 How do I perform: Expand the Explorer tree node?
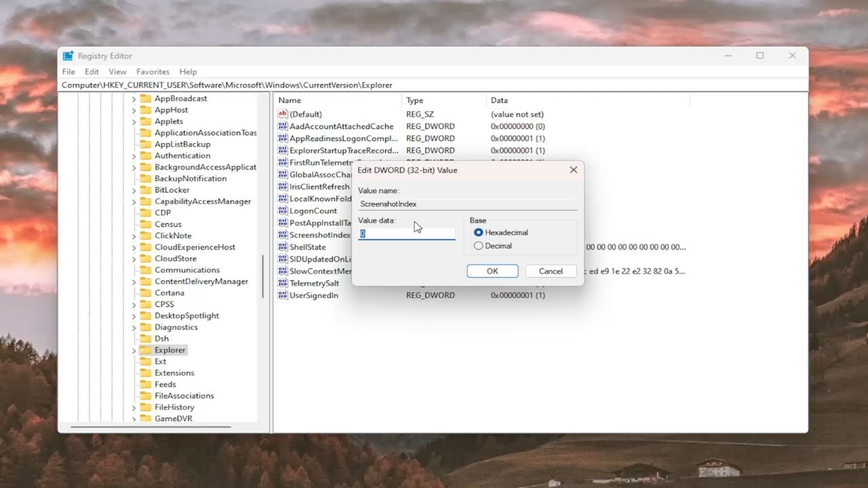point(134,350)
